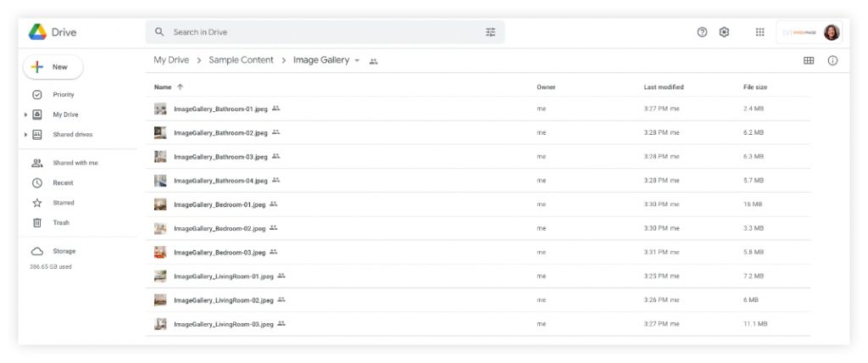868x363 pixels.
Task: Open Settings gear icon
Action: (724, 32)
